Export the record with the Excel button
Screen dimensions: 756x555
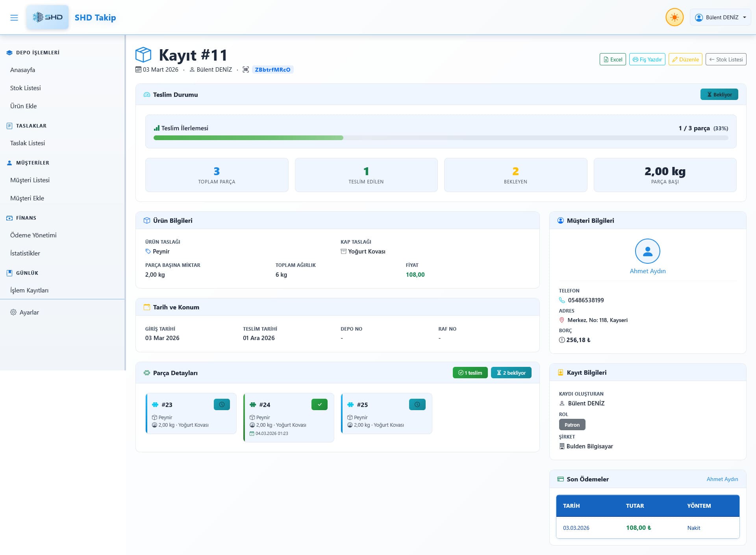tap(613, 59)
